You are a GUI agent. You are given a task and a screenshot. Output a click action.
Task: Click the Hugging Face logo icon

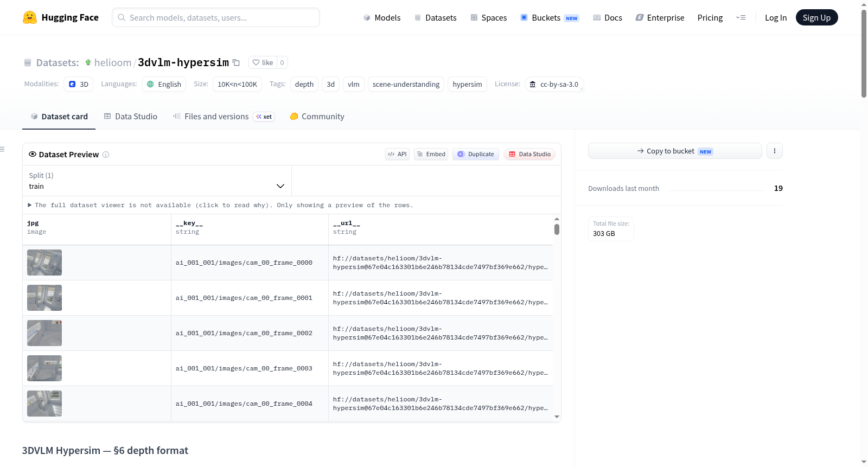(x=29, y=17)
